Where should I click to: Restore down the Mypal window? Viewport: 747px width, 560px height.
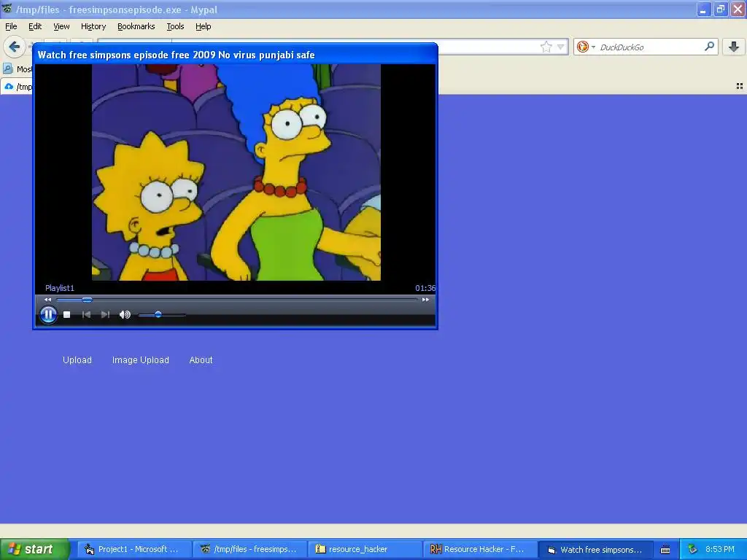721,9
